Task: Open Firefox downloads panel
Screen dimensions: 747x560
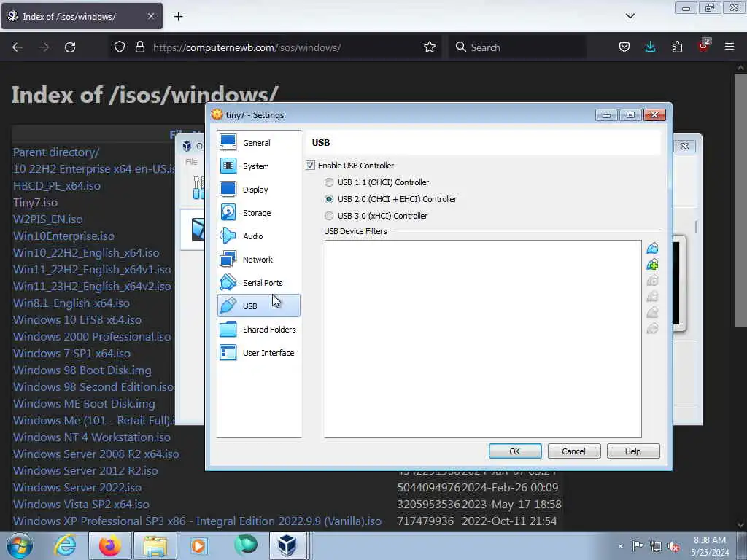Action: pyautogui.click(x=650, y=47)
